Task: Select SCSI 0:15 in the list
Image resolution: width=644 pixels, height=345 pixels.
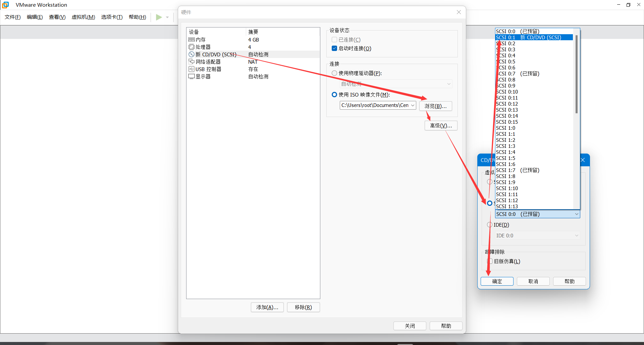Action: point(534,122)
